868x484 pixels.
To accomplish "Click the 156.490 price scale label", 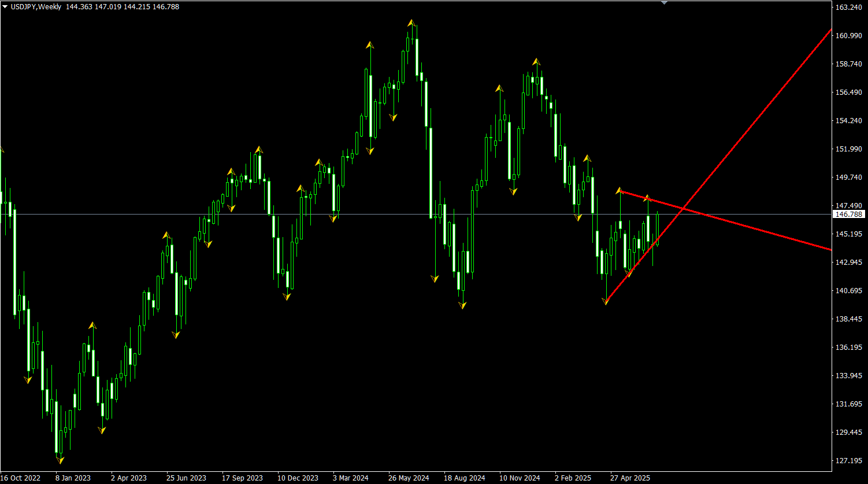I will (x=848, y=92).
